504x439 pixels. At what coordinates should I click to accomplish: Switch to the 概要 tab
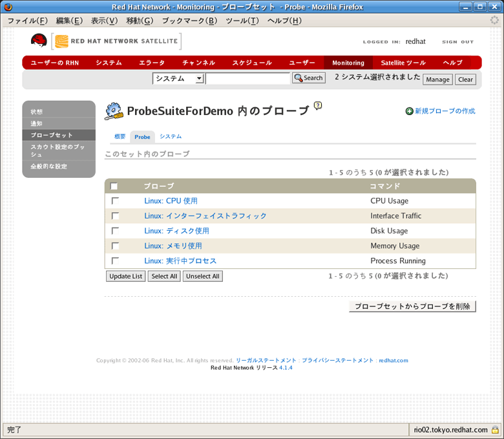(x=120, y=136)
